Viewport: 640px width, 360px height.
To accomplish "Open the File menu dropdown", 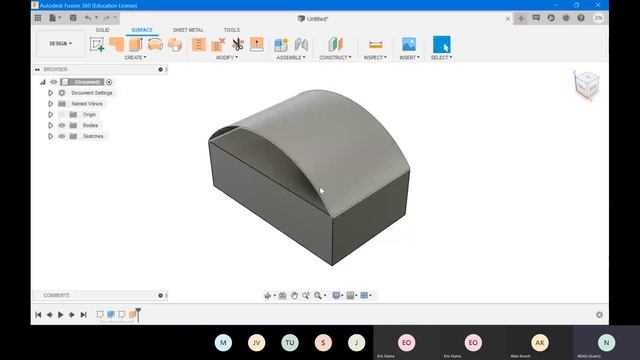I will pyautogui.click(x=55, y=18).
